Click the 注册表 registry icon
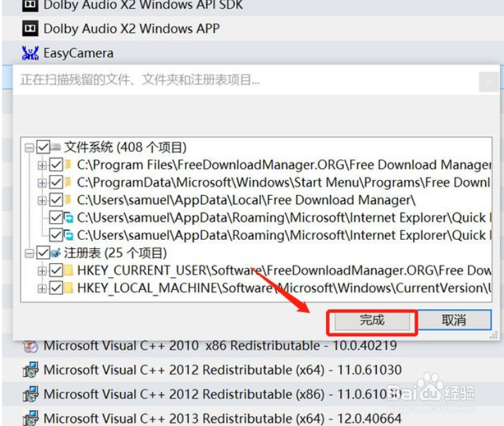This screenshot has height=426, width=504. (x=56, y=253)
